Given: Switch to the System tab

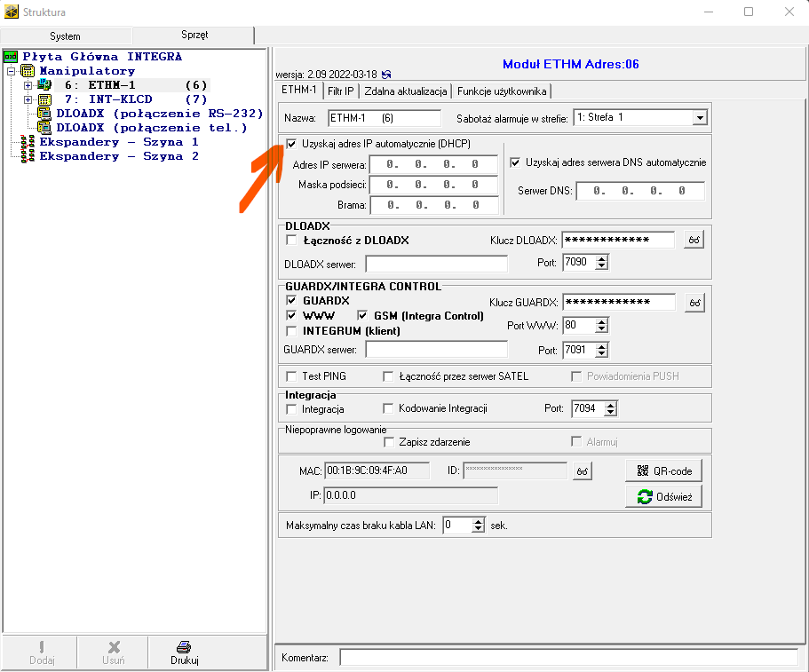Looking at the screenshot, I should [x=65, y=36].
